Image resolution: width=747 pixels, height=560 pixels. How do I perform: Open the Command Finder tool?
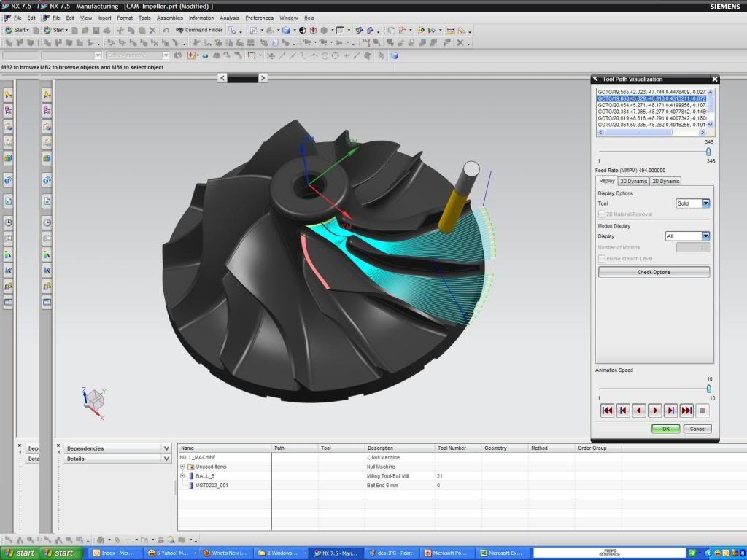[199, 30]
